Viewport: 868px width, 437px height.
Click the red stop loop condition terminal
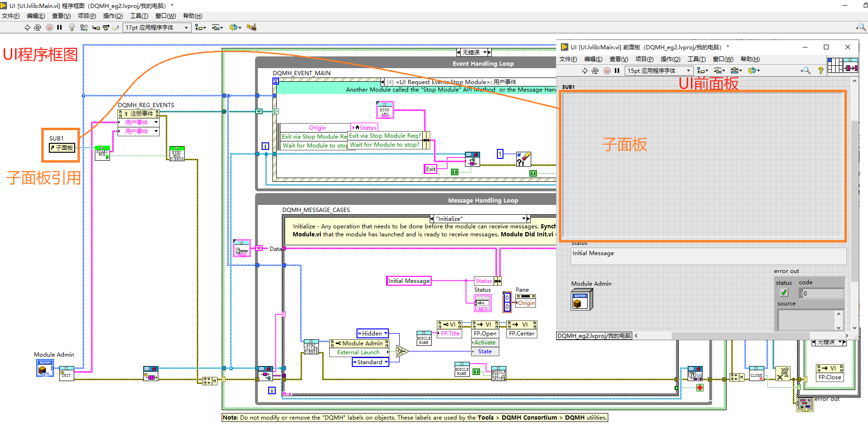pyautogui.click(x=700, y=388)
